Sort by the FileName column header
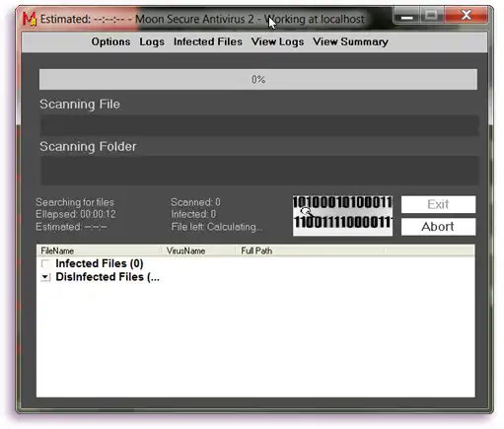This screenshot has width=504, height=429. pos(99,250)
